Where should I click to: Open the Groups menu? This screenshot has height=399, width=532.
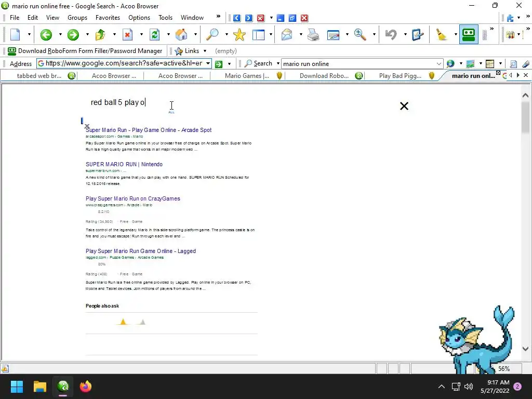(x=77, y=18)
